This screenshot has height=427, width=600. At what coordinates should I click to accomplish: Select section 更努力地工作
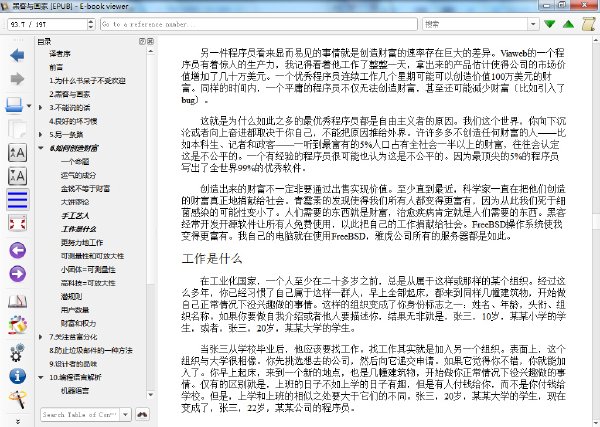(x=82, y=242)
